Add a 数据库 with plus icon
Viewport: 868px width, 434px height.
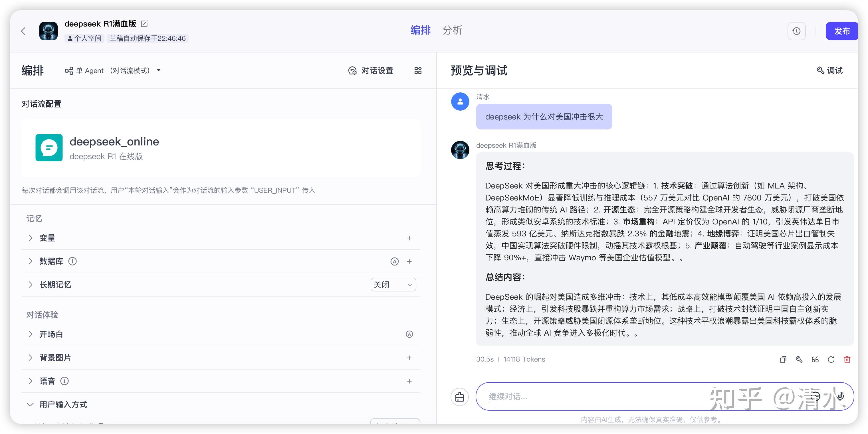(409, 261)
